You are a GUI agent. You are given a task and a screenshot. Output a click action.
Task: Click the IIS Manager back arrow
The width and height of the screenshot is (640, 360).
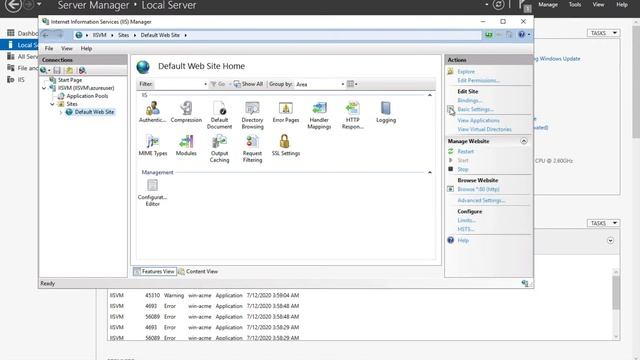click(46, 35)
